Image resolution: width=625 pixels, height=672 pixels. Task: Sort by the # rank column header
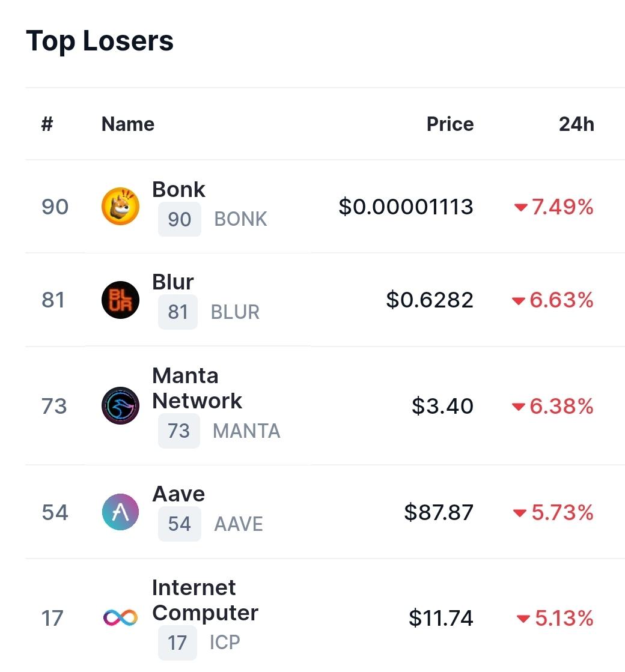(47, 124)
